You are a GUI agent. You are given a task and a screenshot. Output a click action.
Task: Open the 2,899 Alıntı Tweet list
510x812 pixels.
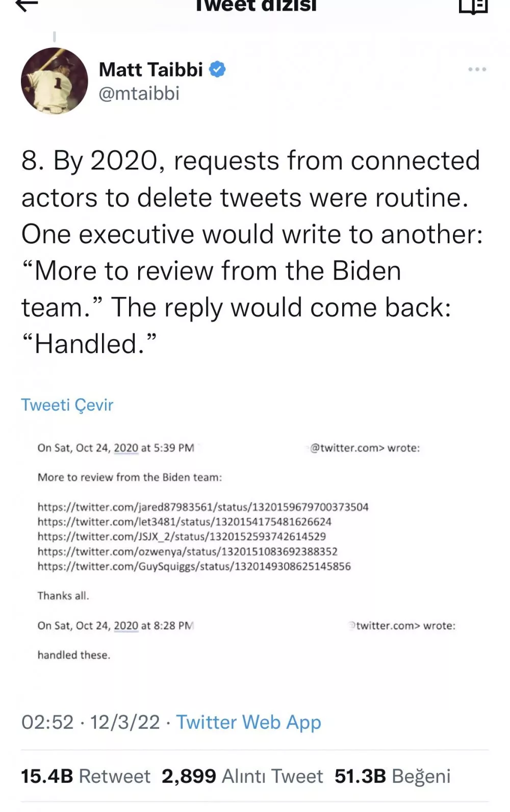[242, 776]
